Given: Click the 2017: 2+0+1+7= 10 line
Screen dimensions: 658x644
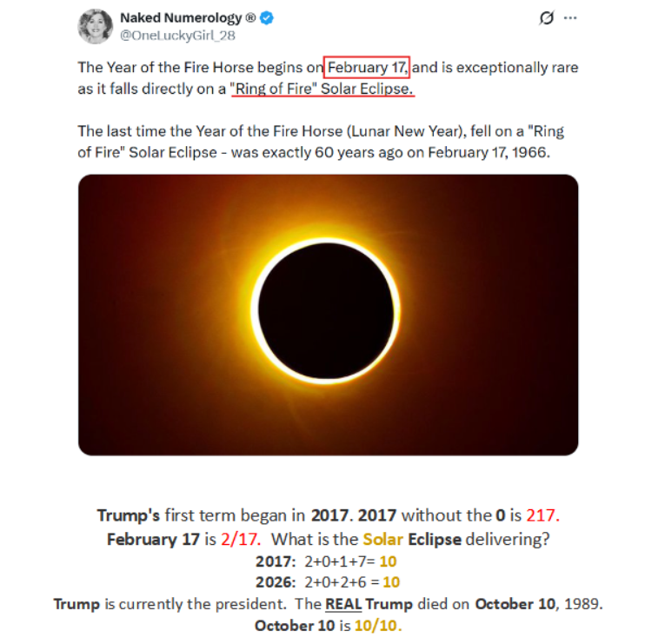Looking at the screenshot, I should pos(326,561).
